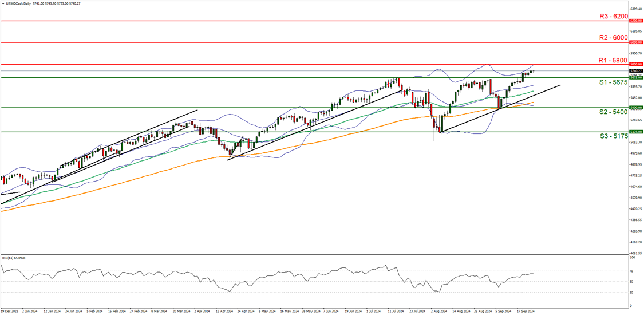Click the triangle arrow beside US500Cash.Daily

[x=3, y=3]
